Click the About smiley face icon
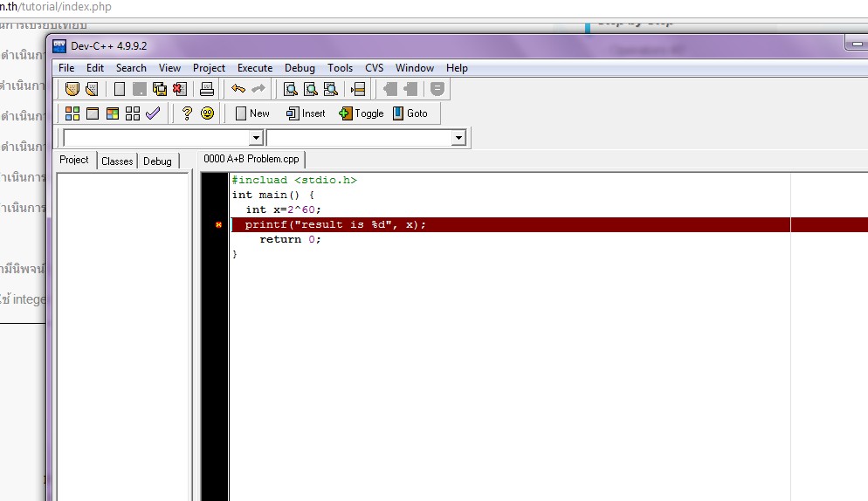The width and height of the screenshot is (868, 501). click(x=207, y=113)
